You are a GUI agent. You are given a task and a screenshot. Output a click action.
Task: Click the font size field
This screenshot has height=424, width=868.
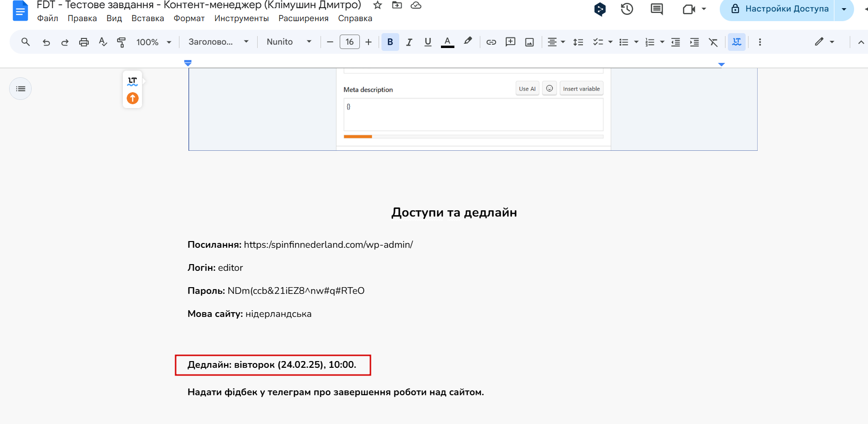point(350,42)
